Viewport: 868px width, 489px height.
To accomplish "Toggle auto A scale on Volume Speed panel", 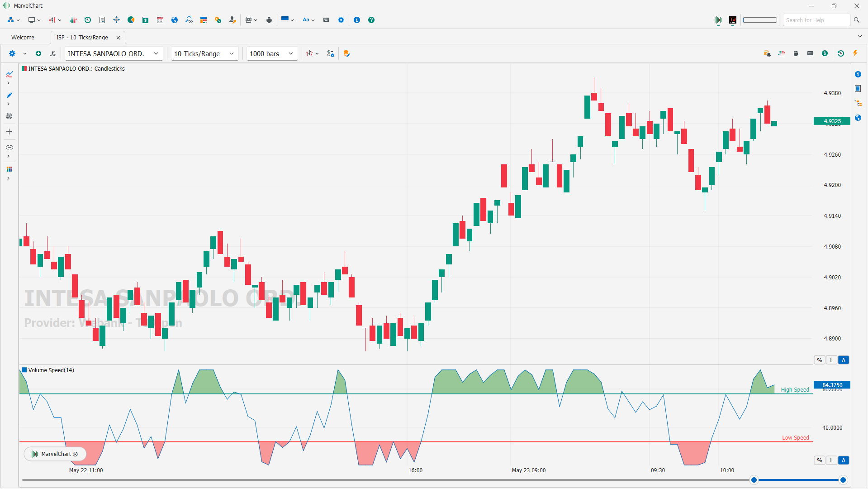I will tap(843, 460).
